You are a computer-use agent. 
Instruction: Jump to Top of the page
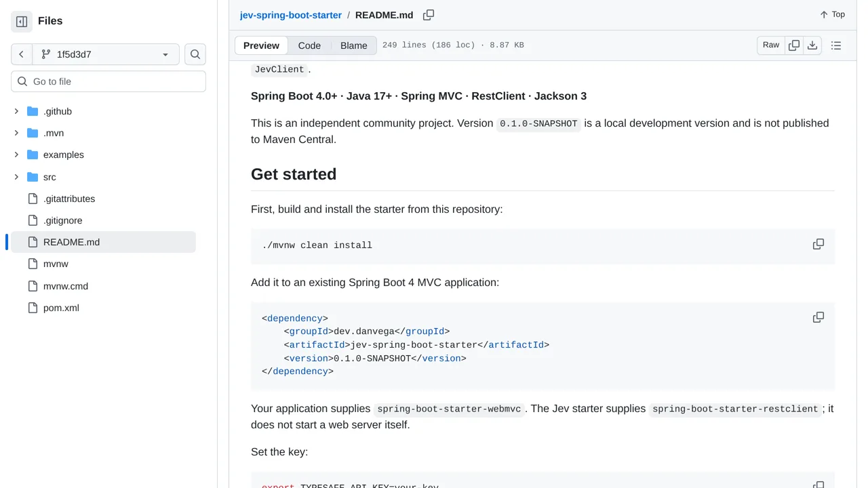(x=832, y=14)
